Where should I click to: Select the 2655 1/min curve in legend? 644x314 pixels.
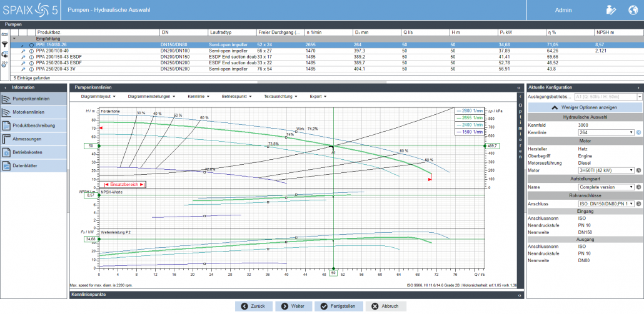[469, 117]
